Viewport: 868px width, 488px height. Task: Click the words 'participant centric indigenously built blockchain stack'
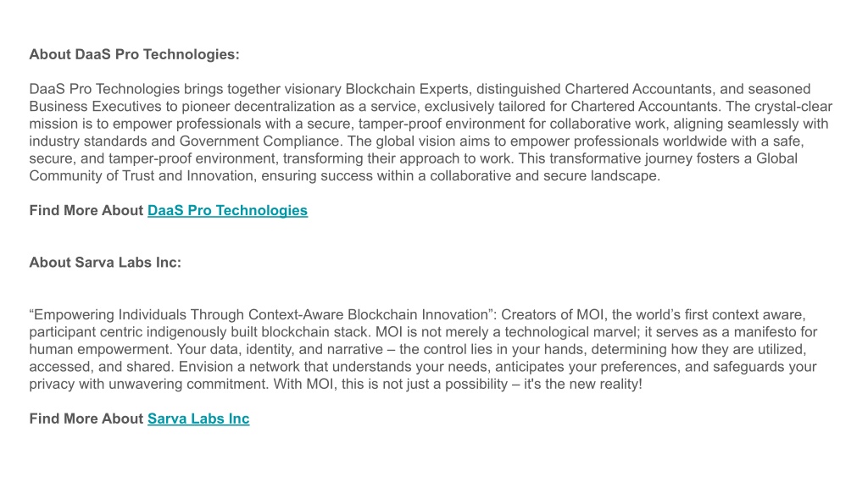[198, 332]
